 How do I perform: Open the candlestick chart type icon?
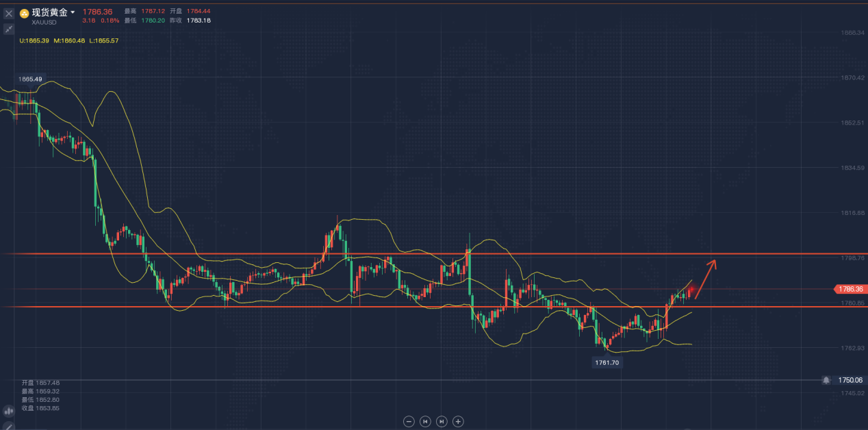[9, 412]
